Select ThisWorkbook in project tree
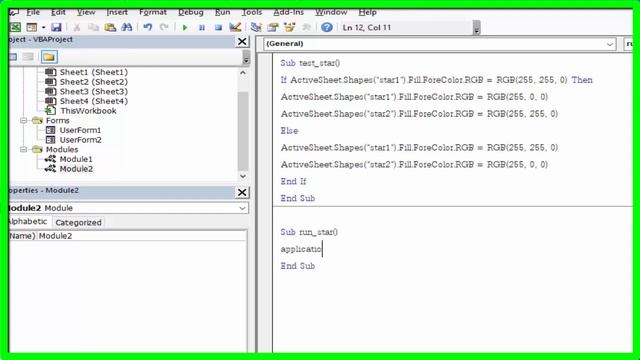 (88, 111)
